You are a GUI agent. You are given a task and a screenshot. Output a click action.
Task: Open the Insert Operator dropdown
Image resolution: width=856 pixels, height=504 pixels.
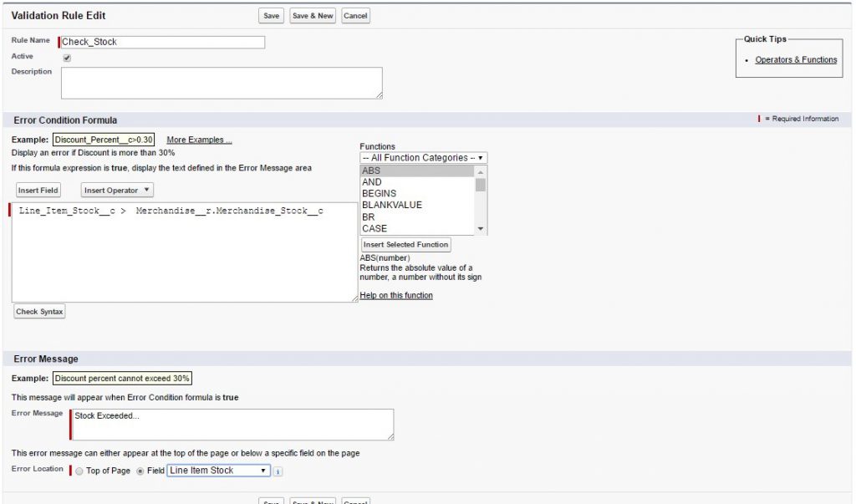click(117, 191)
